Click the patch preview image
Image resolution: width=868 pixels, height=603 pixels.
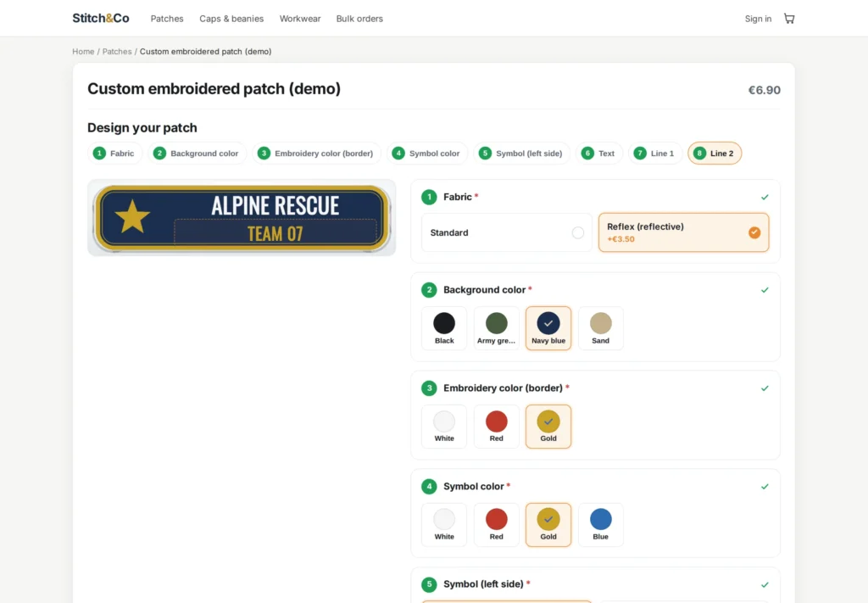point(242,218)
